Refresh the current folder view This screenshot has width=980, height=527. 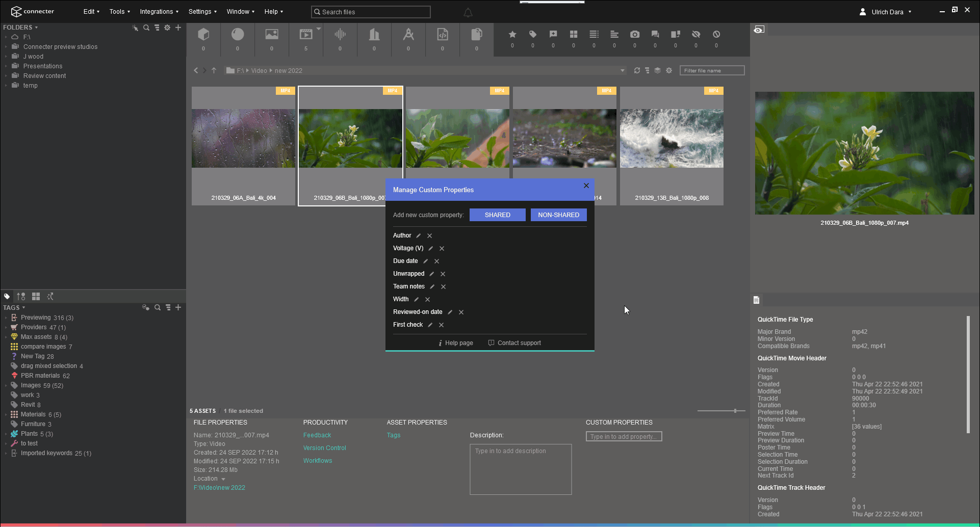(637, 70)
